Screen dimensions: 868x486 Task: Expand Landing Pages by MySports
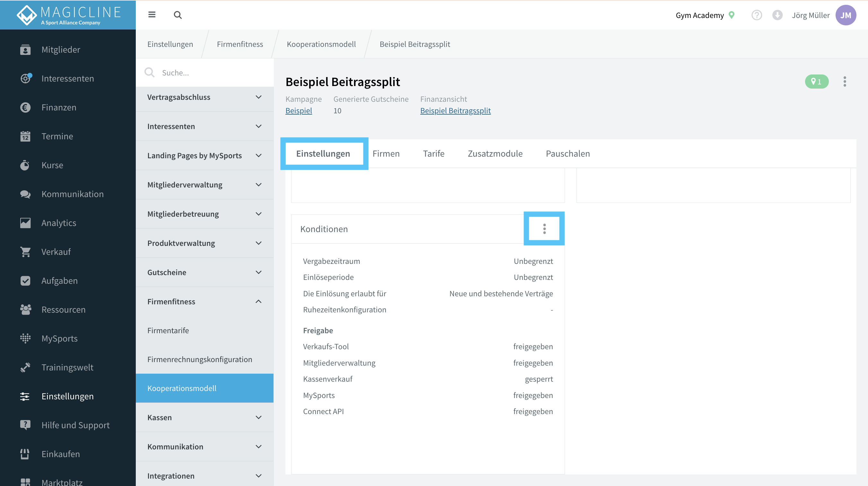pos(205,155)
